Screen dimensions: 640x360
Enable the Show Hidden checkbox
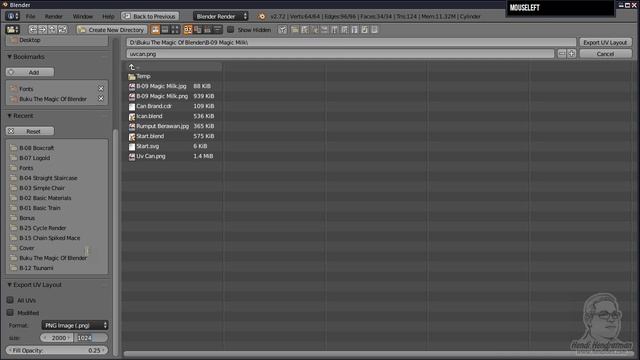coord(231,29)
